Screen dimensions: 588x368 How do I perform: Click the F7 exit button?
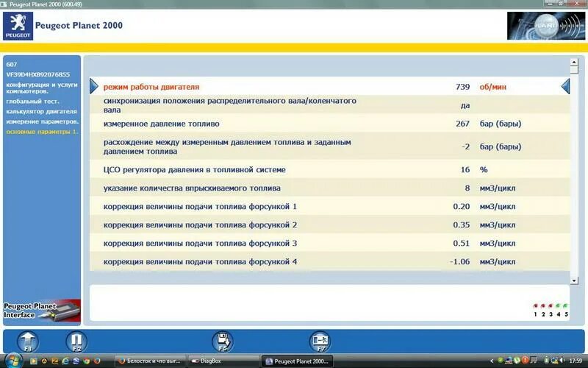coord(320,342)
